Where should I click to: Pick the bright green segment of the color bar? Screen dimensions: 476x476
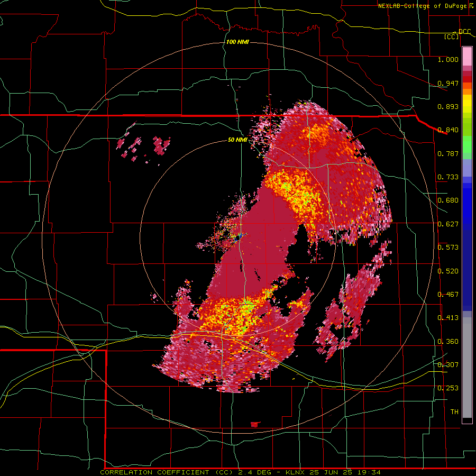point(467,144)
